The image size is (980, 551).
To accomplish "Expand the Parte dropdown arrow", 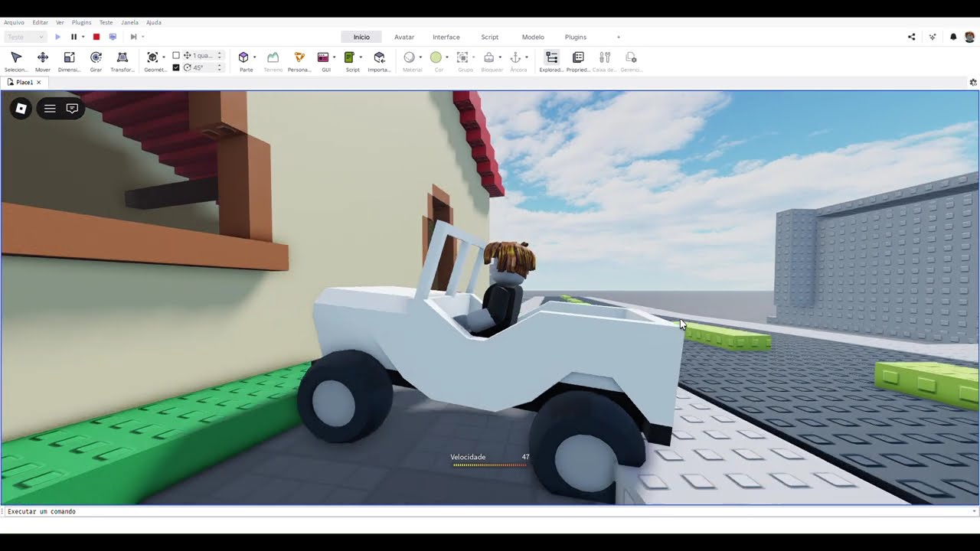I will click(254, 57).
